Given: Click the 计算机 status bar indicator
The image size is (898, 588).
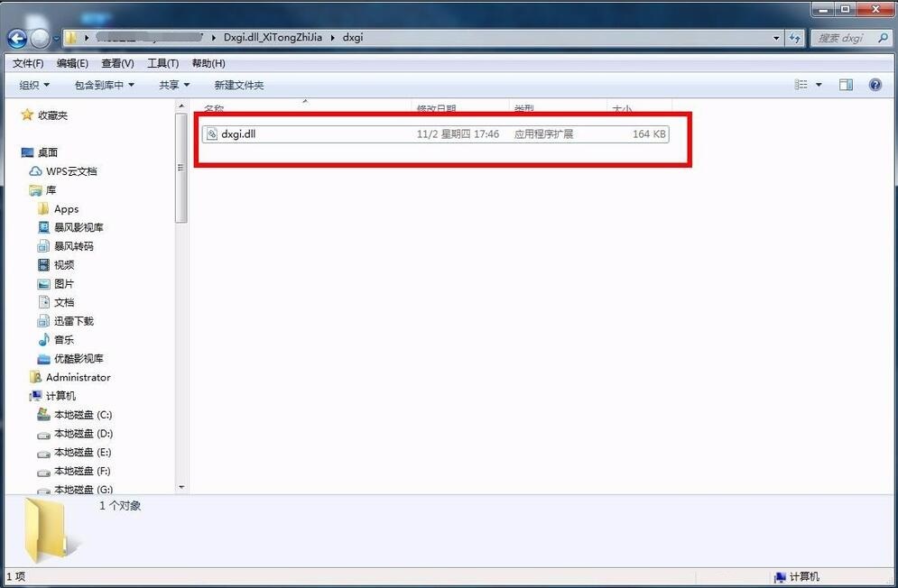Looking at the screenshot, I should coord(797,576).
